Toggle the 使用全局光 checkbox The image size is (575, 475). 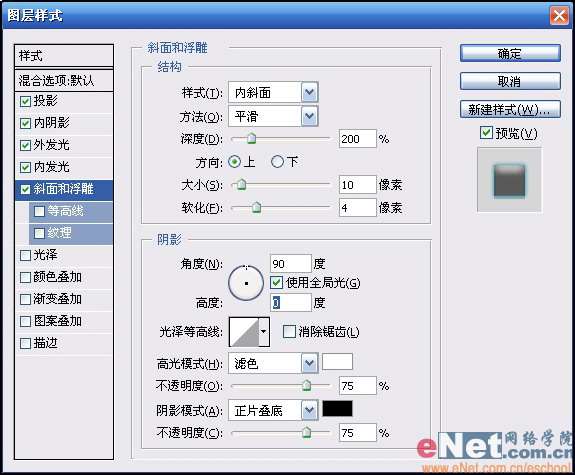[276, 283]
